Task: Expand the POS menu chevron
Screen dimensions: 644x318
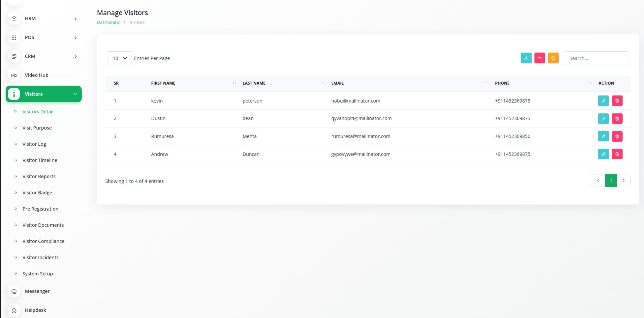Action: click(x=76, y=38)
